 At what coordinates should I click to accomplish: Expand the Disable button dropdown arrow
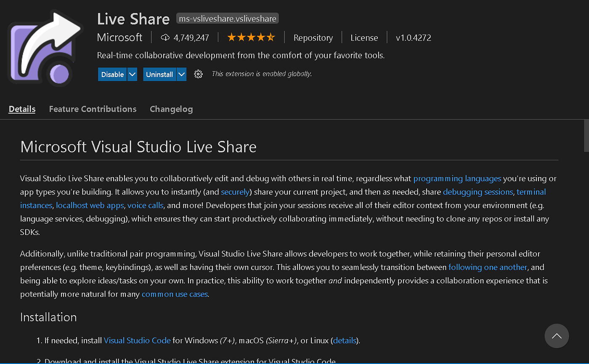(x=132, y=74)
